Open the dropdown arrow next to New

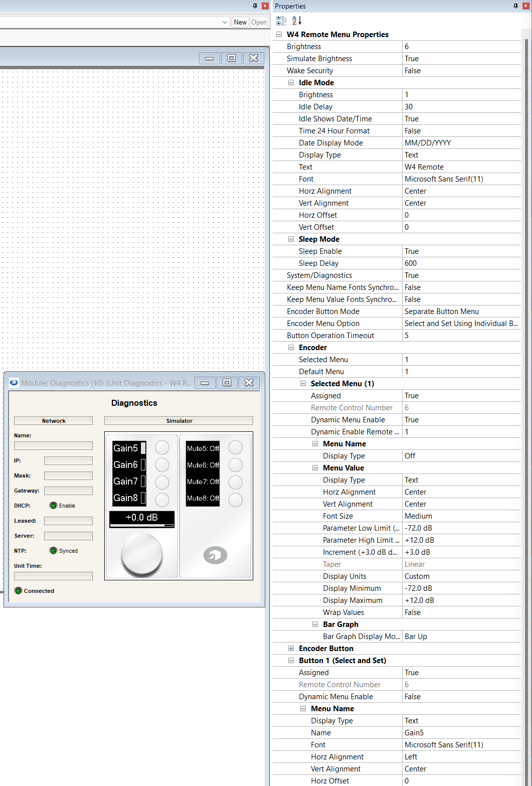225,22
